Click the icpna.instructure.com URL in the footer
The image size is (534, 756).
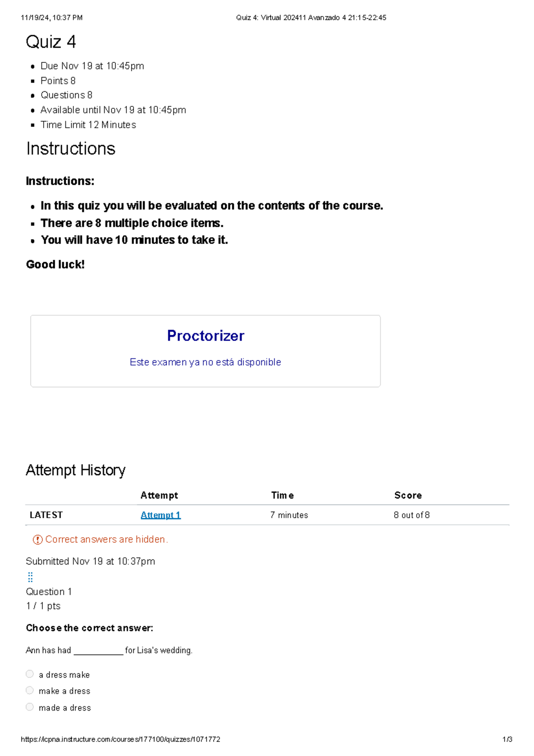pyautogui.click(x=121, y=739)
